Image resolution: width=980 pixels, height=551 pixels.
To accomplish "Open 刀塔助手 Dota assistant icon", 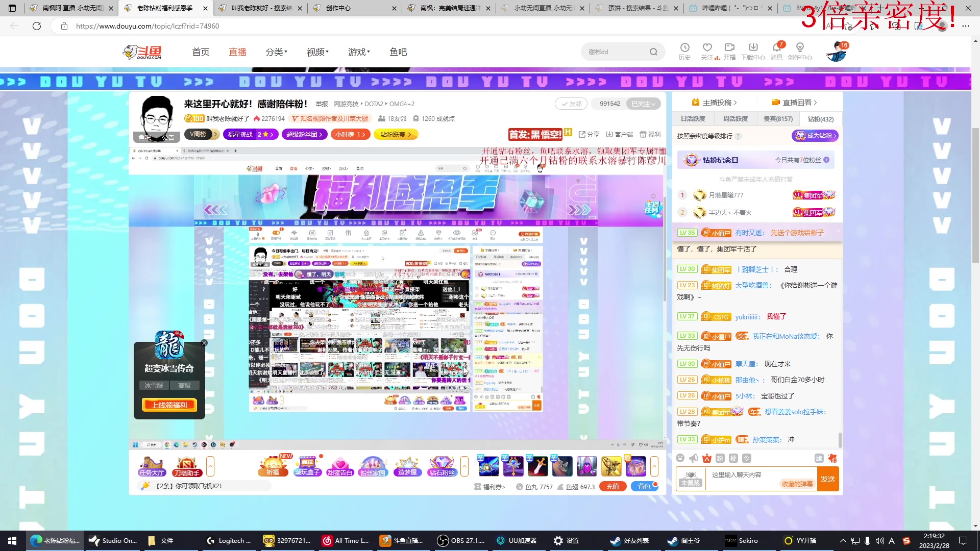I will [187, 466].
